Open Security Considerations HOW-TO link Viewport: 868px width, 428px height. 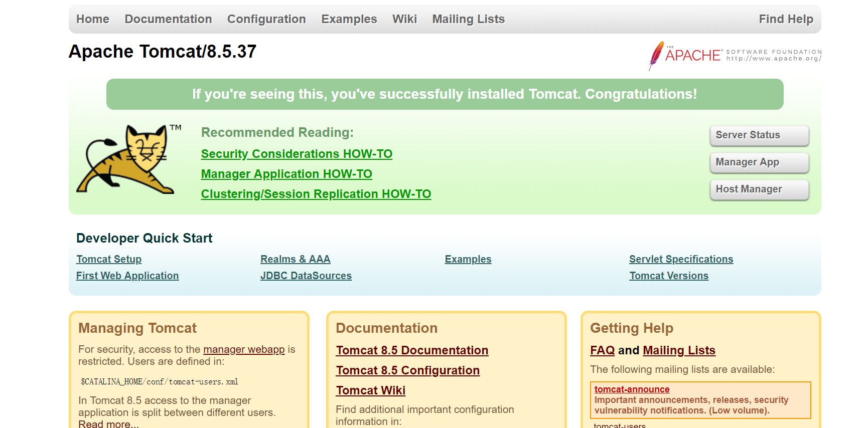point(297,154)
